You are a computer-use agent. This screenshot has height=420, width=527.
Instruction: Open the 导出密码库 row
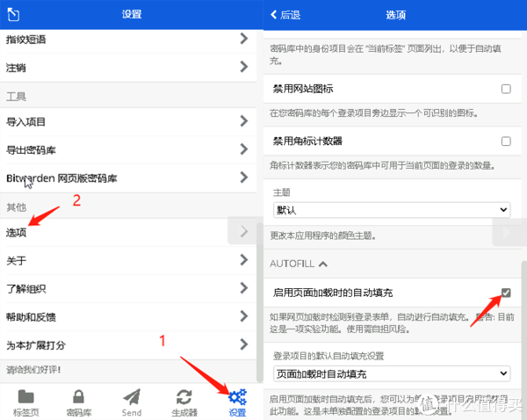point(128,149)
